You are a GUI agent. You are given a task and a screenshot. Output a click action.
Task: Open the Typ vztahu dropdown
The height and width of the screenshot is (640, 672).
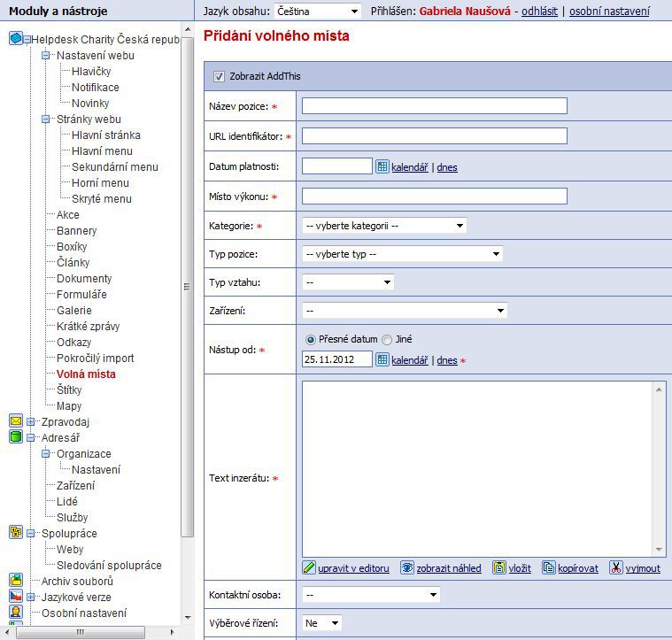pyautogui.click(x=348, y=282)
